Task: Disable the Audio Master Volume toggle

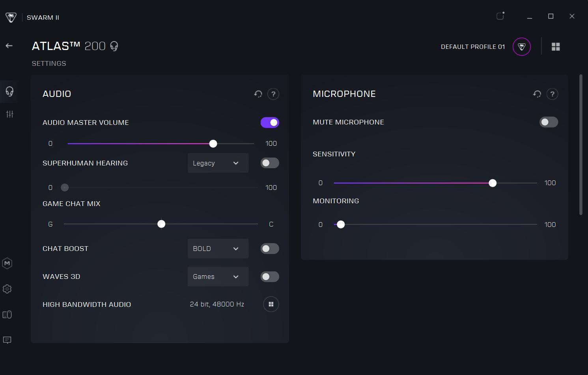Action: pyautogui.click(x=270, y=123)
